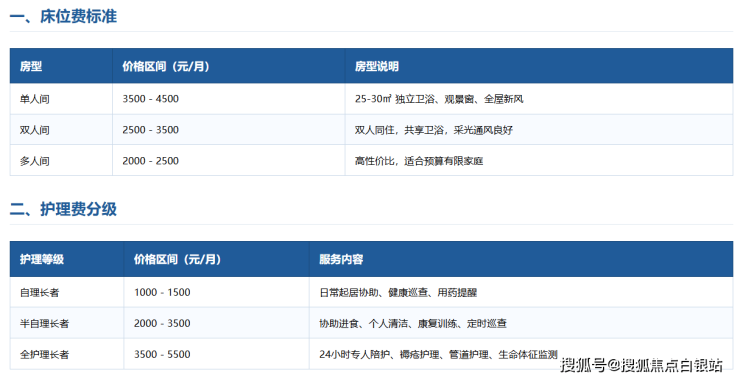This screenshot has height=381, width=740.
Task: Click the 价格区间（元/月） header in bed fee table
Action: [166, 66]
